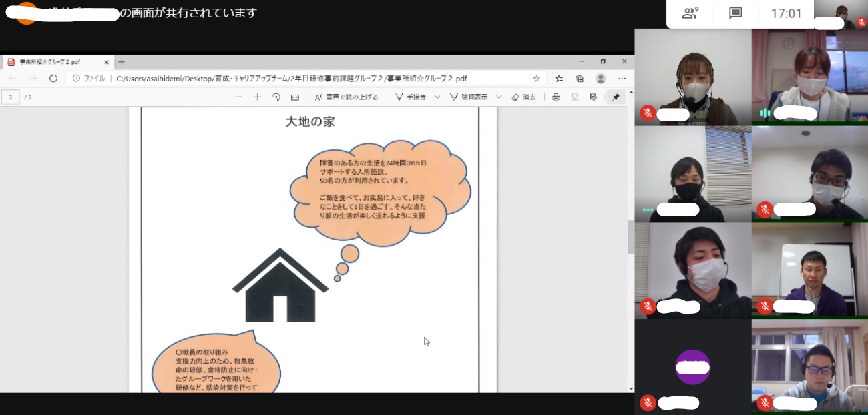Click the 大地の家 heading in the PDF
Screen dimensions: 868x415
coord(310,122)
